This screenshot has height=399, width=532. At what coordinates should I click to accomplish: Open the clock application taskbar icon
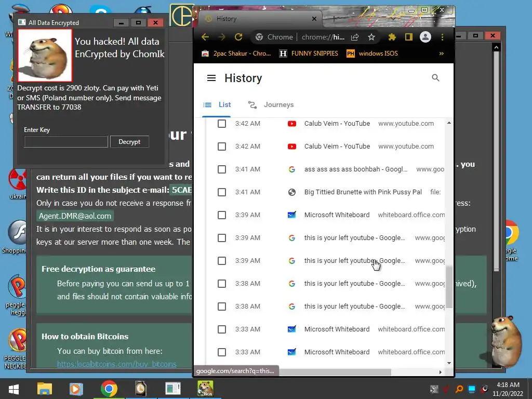point(141,389)
